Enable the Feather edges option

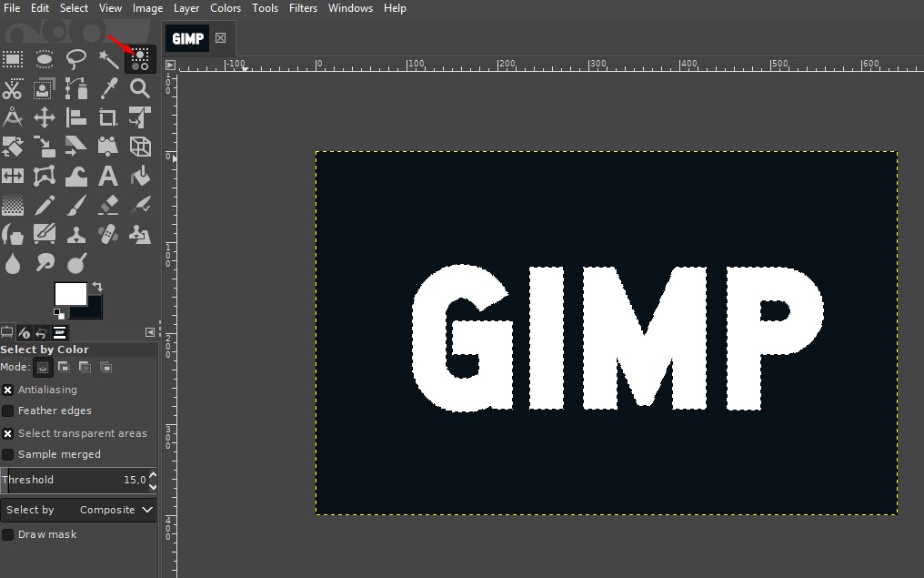tap(8, 411)
